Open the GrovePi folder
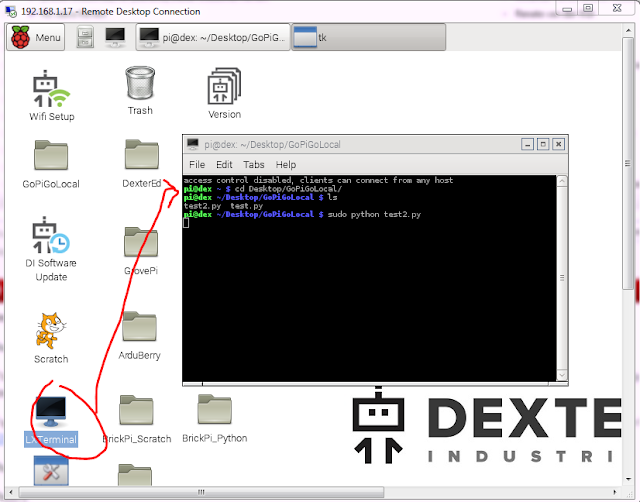Image resolution: width=640 pixels, height=502 pixels. (x=141, y=251)
